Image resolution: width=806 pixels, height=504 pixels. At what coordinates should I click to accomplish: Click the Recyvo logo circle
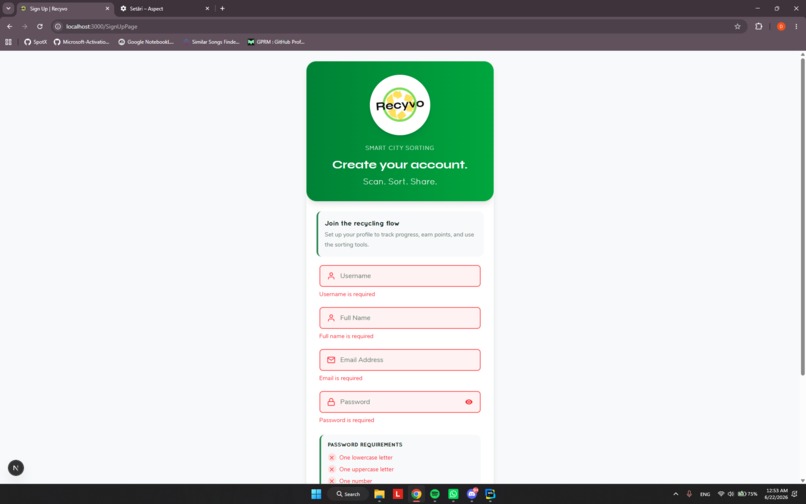[x=400, y=105]
